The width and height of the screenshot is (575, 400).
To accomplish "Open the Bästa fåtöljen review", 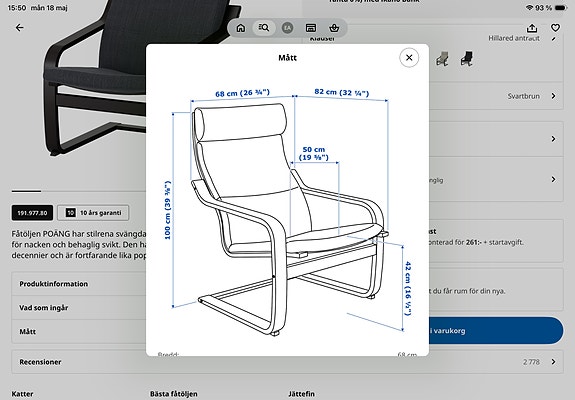I will pos(173,394).
